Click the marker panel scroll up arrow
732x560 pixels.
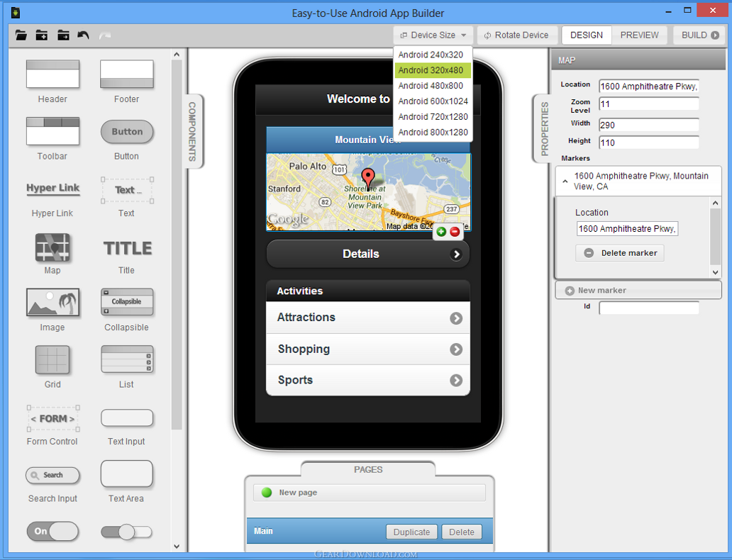715,203
